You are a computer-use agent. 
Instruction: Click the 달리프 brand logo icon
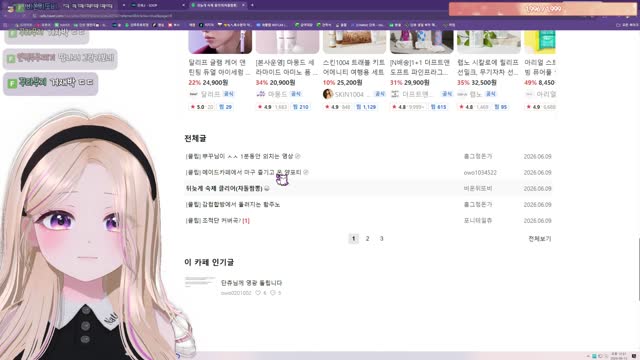click(x=193, y=94)
